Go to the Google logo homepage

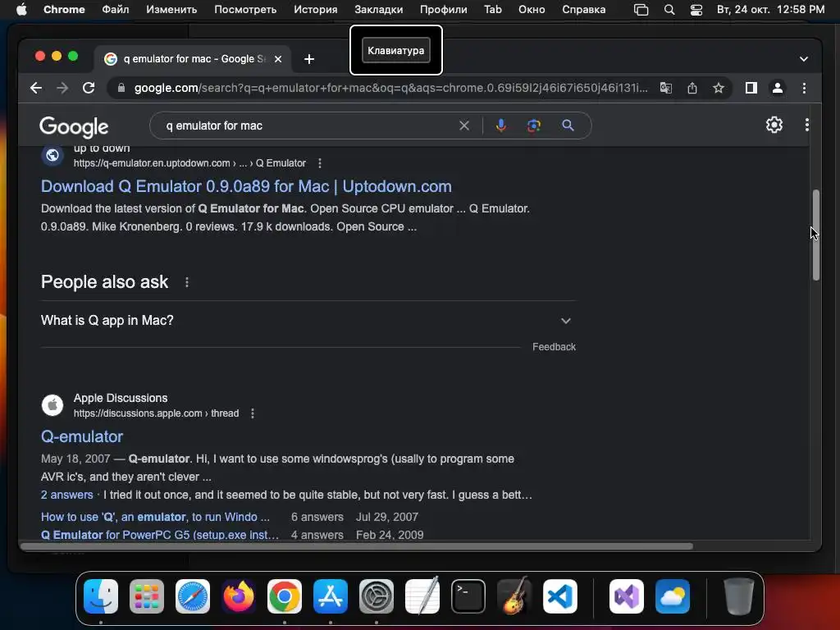[x=74, y=126]
